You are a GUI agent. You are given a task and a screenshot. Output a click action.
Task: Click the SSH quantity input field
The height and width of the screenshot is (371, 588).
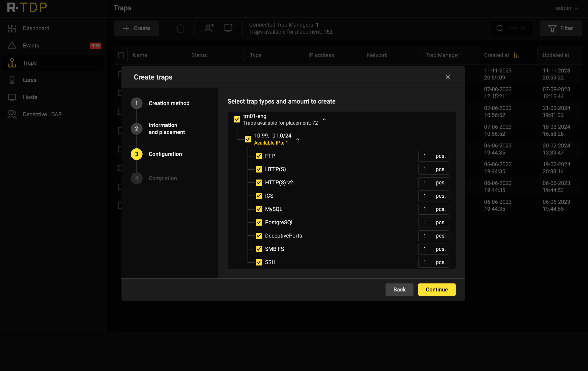[426, 262]
